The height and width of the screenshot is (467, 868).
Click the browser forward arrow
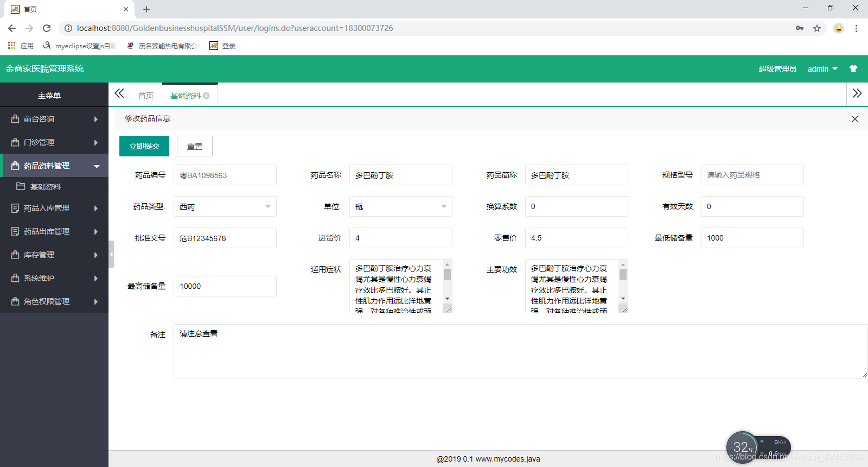pos(29,28)
